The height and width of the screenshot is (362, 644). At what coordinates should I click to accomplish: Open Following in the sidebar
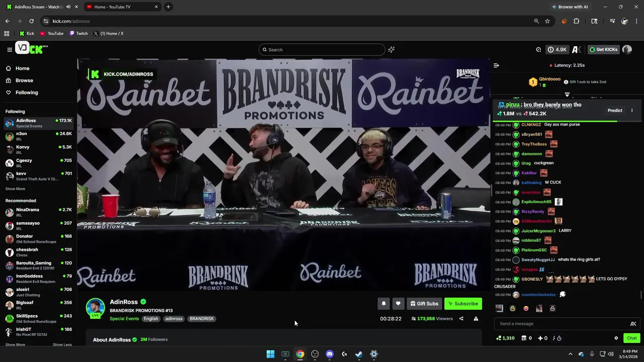point(22,93)
